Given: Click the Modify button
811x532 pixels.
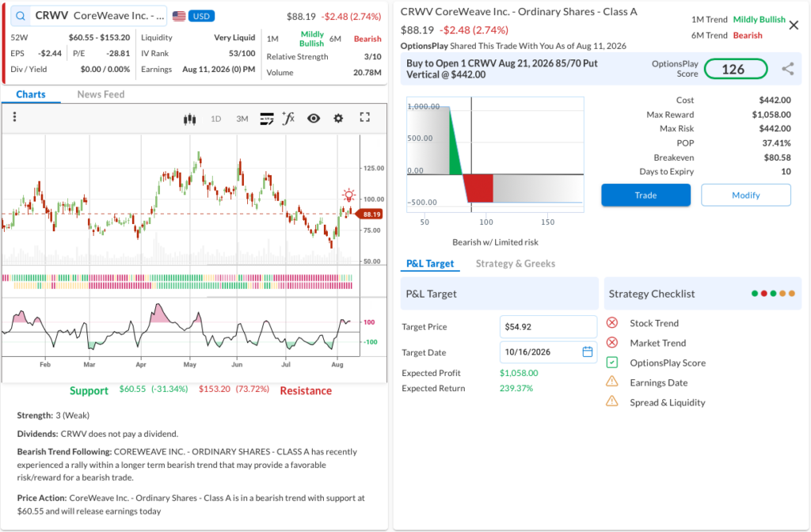Looking at the screenshot, I should 746,196.
